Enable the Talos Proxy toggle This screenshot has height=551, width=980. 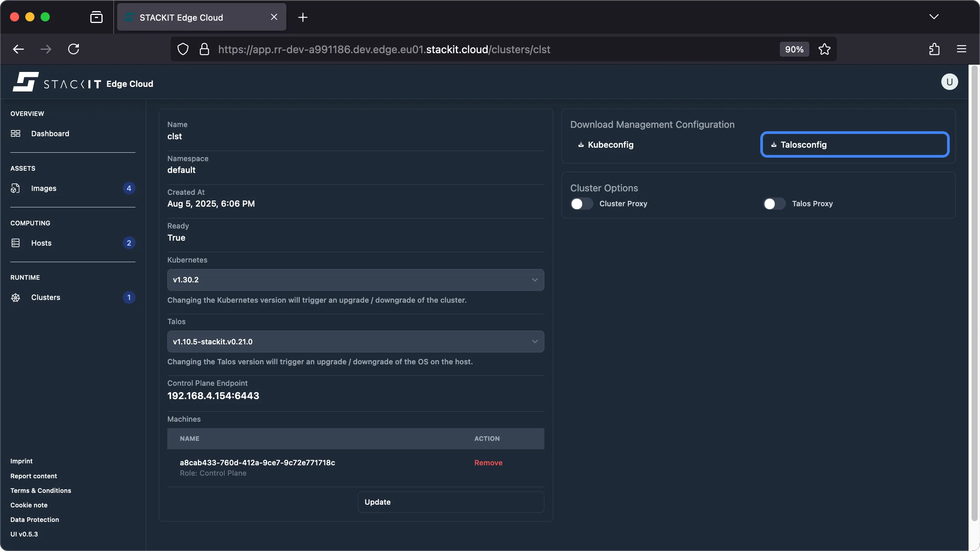pos(773,204)
